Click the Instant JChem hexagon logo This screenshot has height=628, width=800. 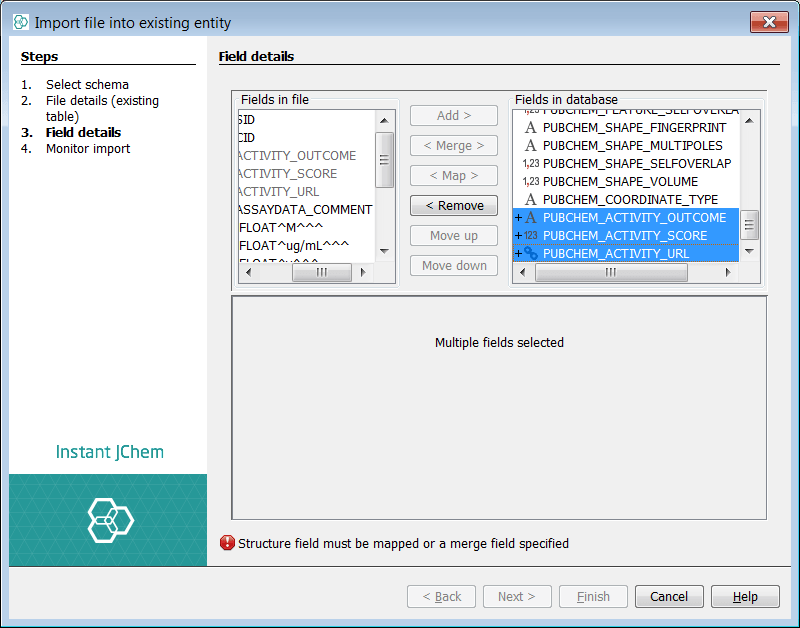pos(109,520)
